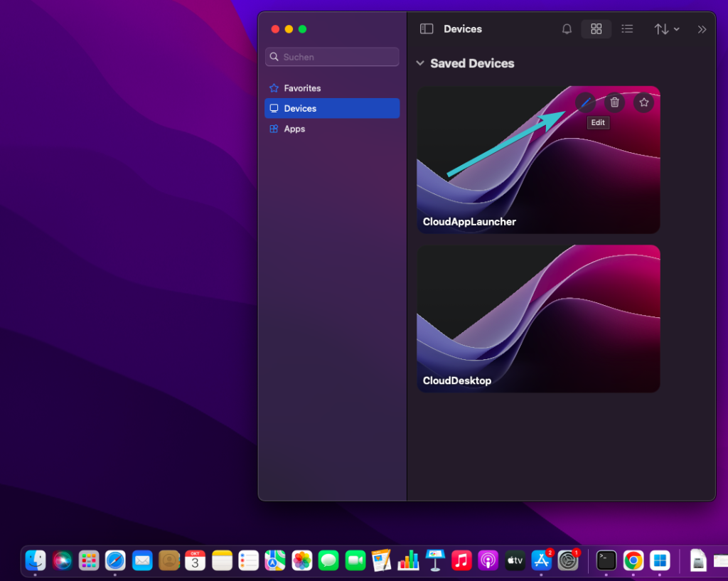Select Favorites in the sidebar

point(332,87)
